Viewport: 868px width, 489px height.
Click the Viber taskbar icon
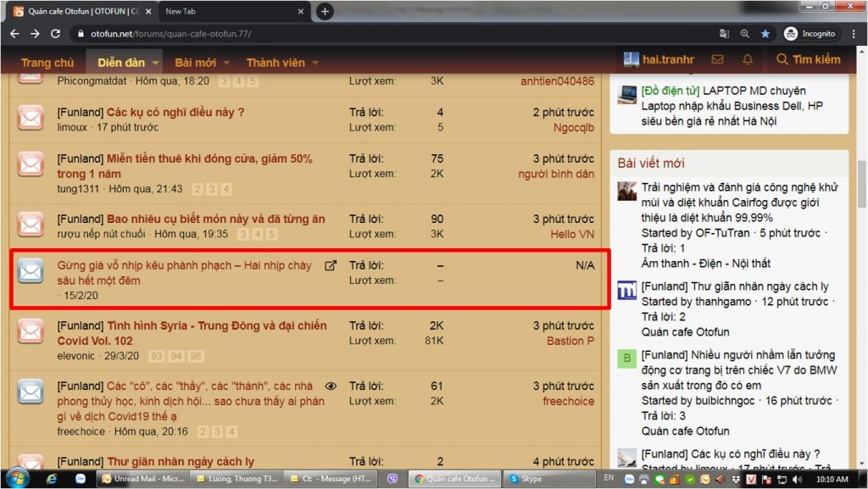[392, 479]
